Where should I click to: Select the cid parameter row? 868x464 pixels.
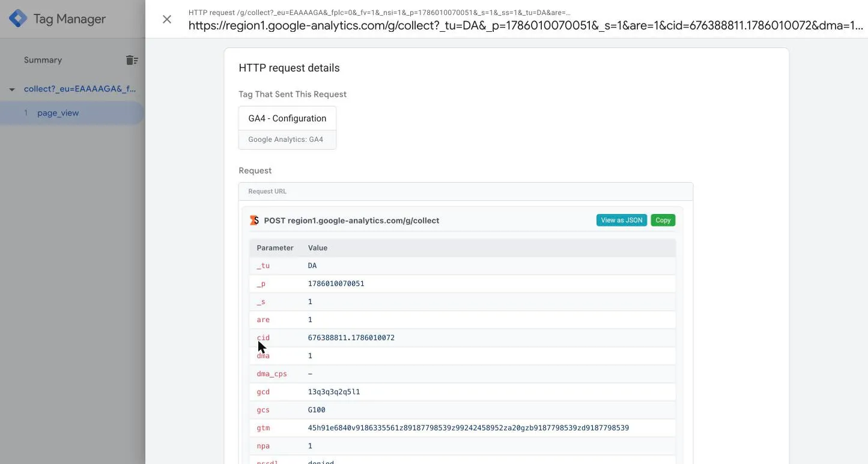click(463, 338)
